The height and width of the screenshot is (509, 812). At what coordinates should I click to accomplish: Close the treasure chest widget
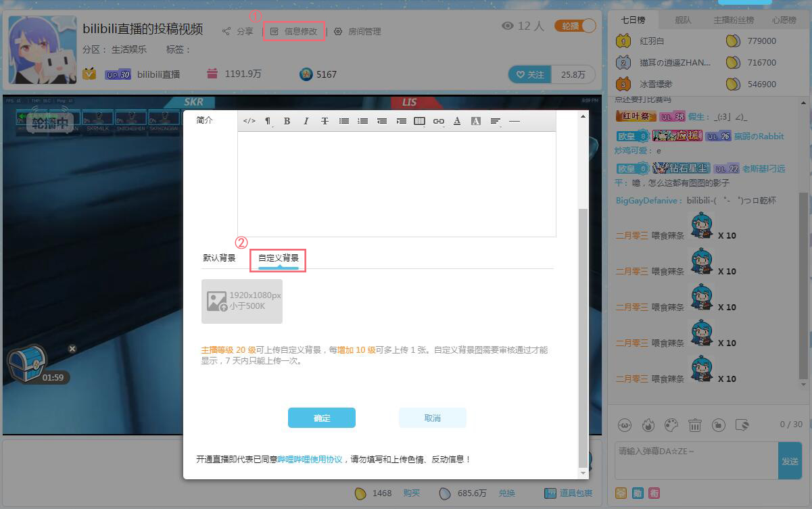72,349
